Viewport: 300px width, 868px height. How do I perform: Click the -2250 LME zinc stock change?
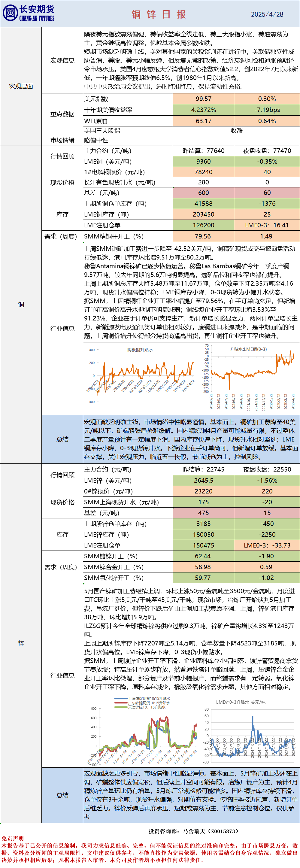tap(267, 534)
